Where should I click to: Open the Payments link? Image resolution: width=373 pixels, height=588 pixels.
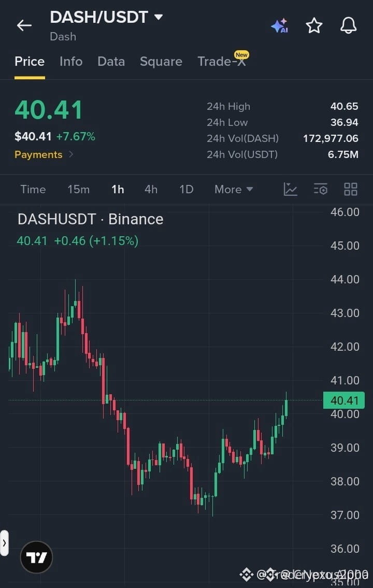pos(44,154)
